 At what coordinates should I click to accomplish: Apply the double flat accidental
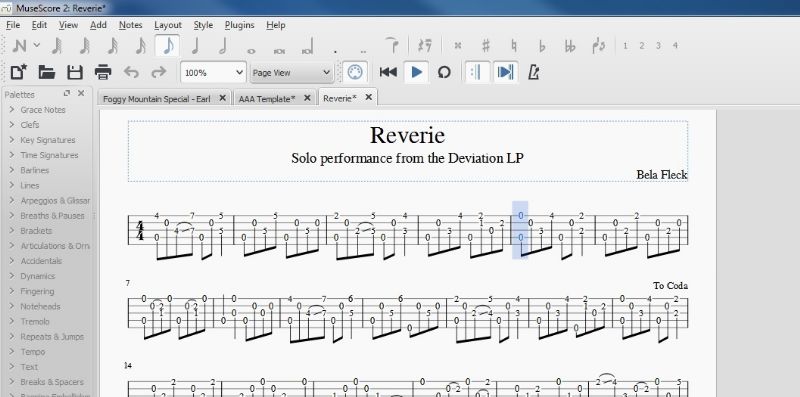click(570, 45)
